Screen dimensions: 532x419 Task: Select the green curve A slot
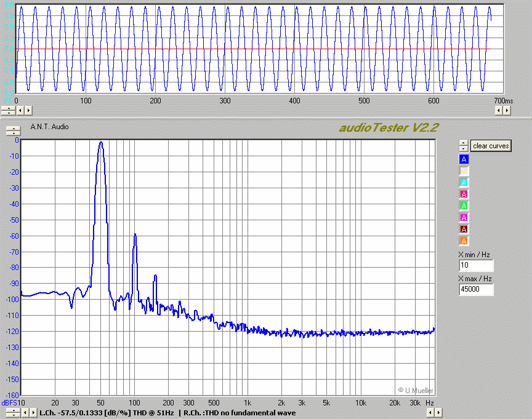point(464,206)
